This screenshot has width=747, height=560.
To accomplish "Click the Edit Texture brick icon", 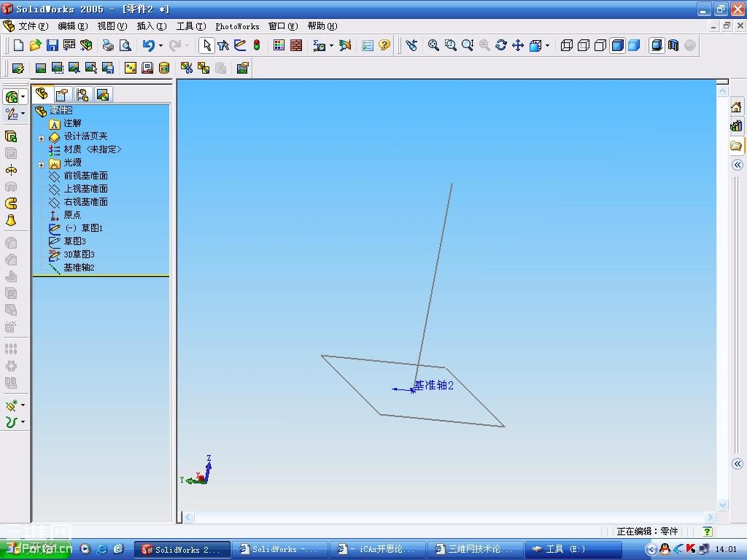I will (296, 45).
